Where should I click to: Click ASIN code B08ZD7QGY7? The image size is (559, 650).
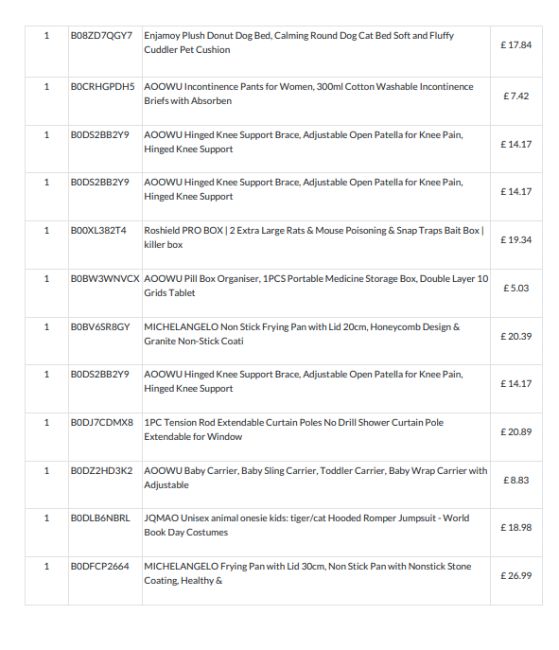coord(101,36)
